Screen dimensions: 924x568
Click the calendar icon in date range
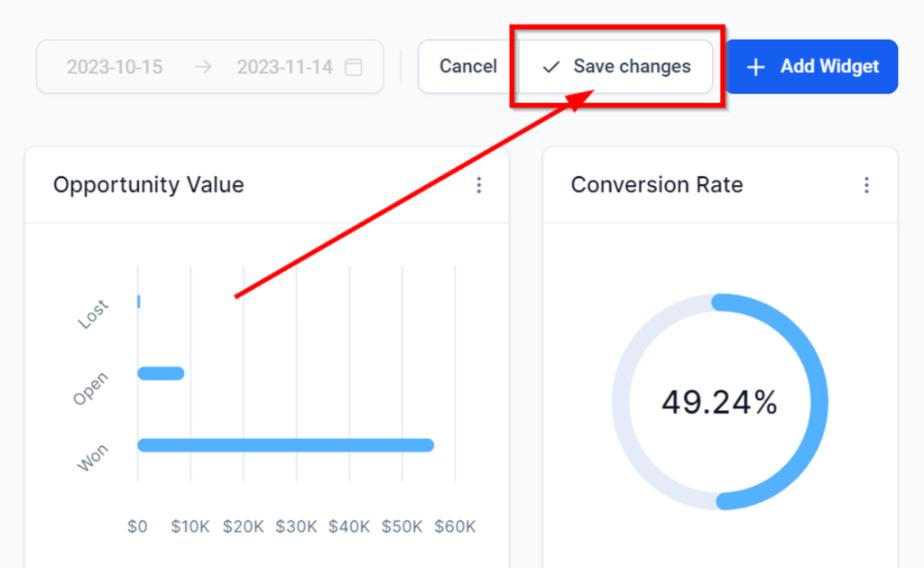[x=355, y=67]
